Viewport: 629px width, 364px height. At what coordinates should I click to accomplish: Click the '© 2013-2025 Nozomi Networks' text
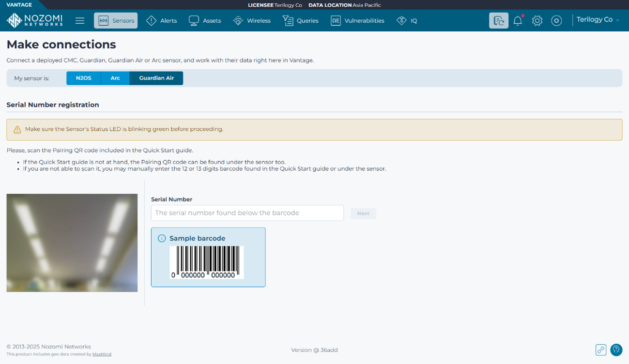click(x=48, y=347)
